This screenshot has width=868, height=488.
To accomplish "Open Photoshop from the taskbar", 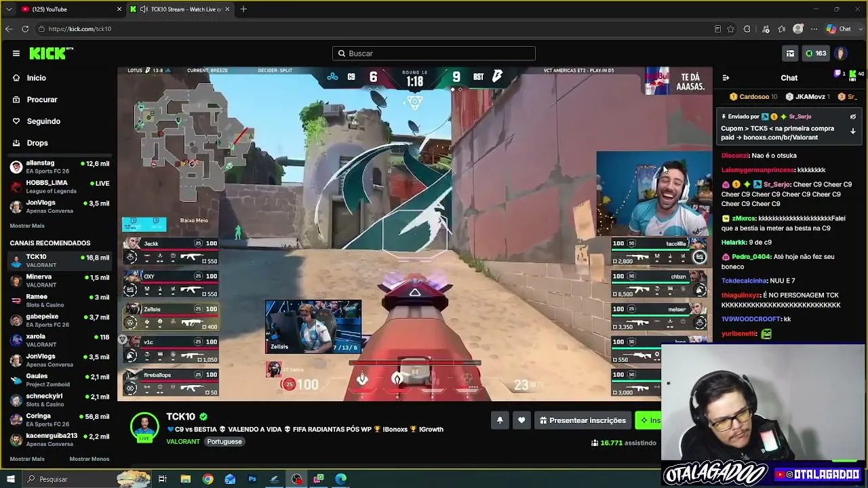I will [x=252, y=479].
